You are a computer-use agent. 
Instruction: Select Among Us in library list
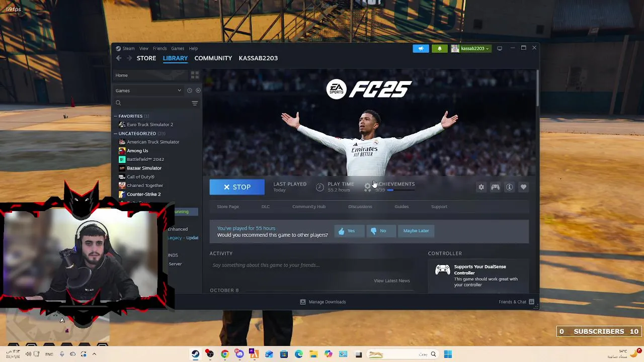(137, 151)
